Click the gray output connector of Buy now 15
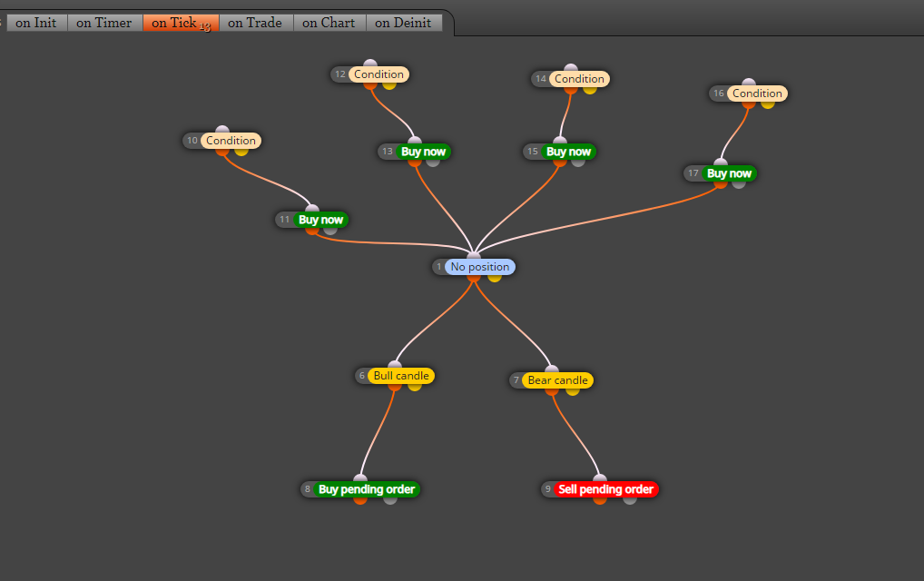The height and width of the screenshot is (581, 924). pos(578,162)
